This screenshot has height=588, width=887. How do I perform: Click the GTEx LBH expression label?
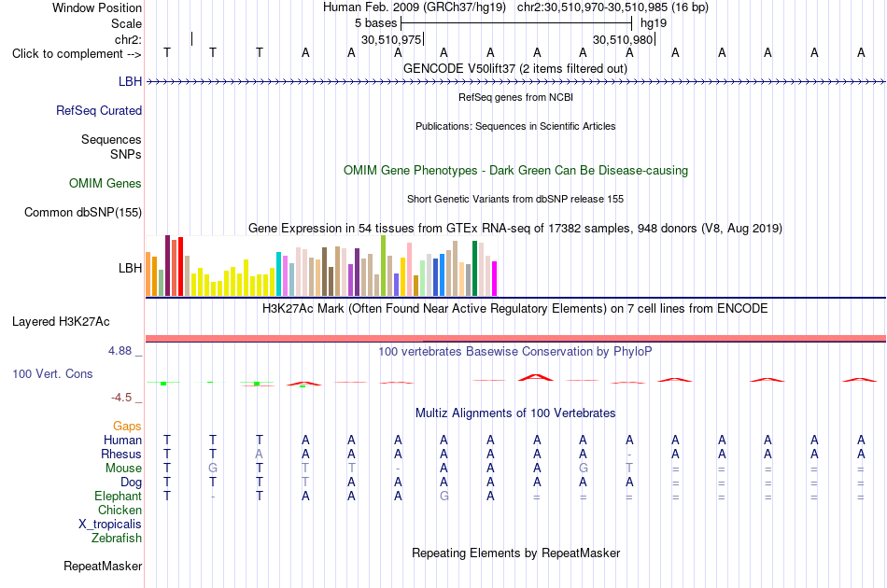(130, 268)
